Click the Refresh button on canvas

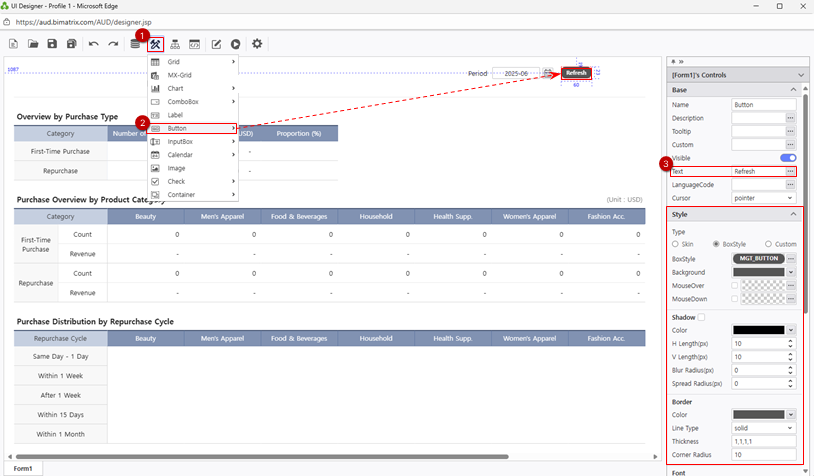tap(575, 73)
